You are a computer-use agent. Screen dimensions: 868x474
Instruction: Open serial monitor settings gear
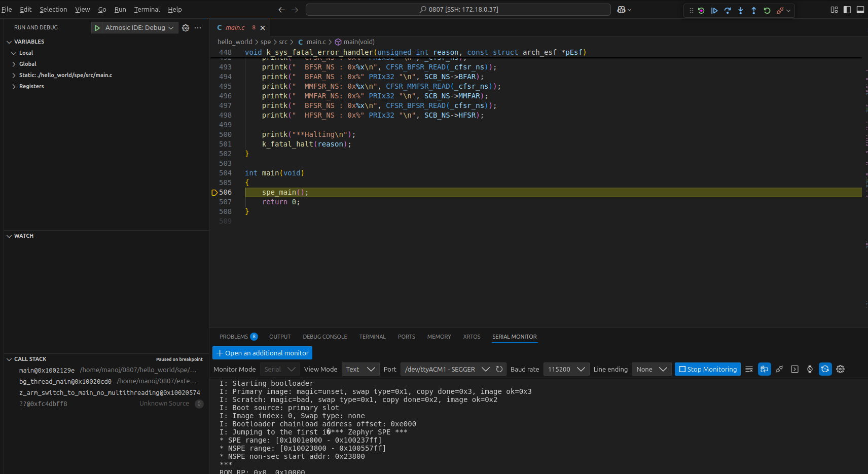point(841,369)
